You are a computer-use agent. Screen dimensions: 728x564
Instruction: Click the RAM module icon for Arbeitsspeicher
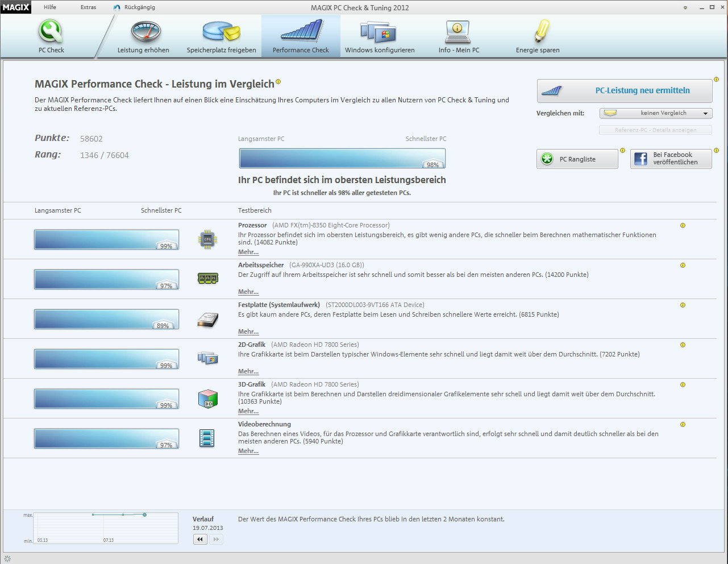tap(207, 279)
